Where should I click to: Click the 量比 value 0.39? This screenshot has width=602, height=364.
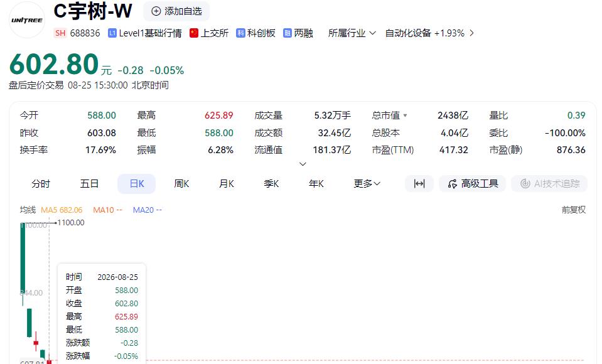[576, 115]
